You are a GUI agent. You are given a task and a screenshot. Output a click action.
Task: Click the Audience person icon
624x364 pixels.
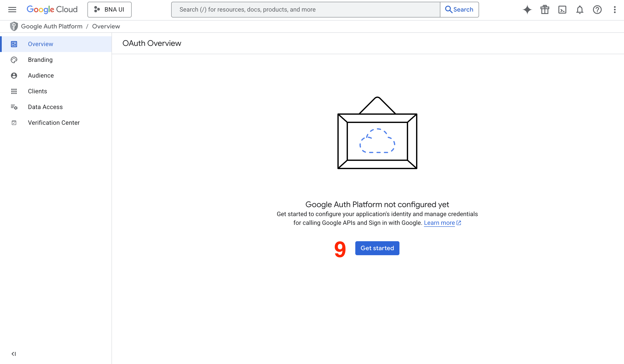[14, 75]
